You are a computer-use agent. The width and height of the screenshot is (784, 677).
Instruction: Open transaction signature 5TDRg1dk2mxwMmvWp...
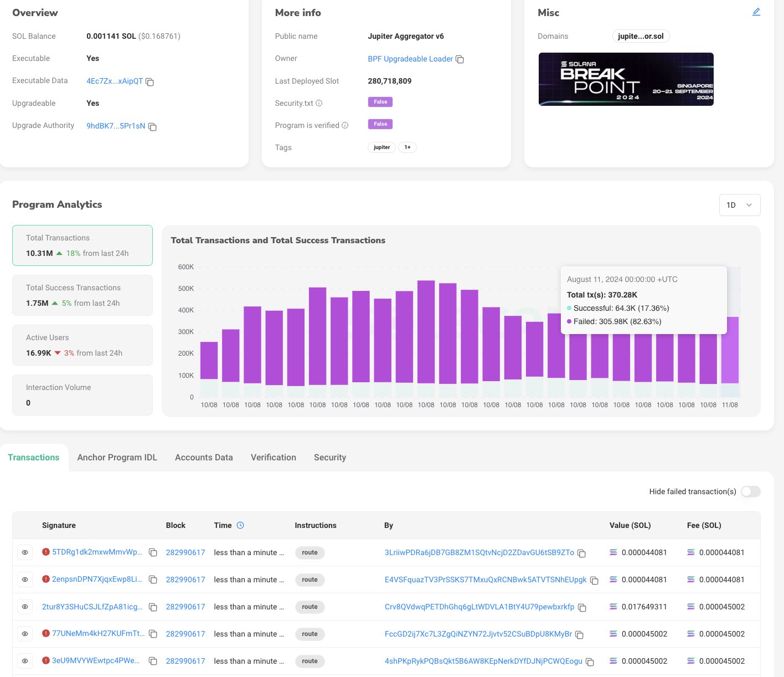pyautogui.click(x=97, y=552)
